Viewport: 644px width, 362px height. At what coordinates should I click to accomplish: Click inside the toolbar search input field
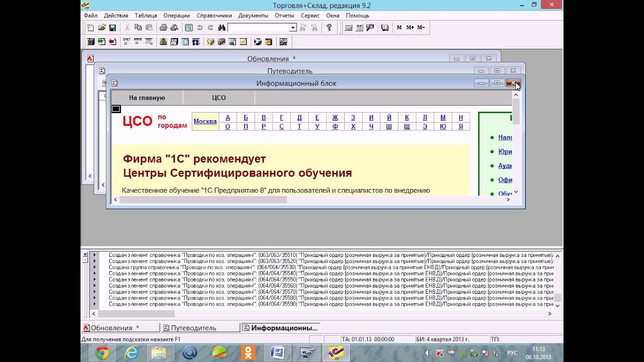pos(259,28)
